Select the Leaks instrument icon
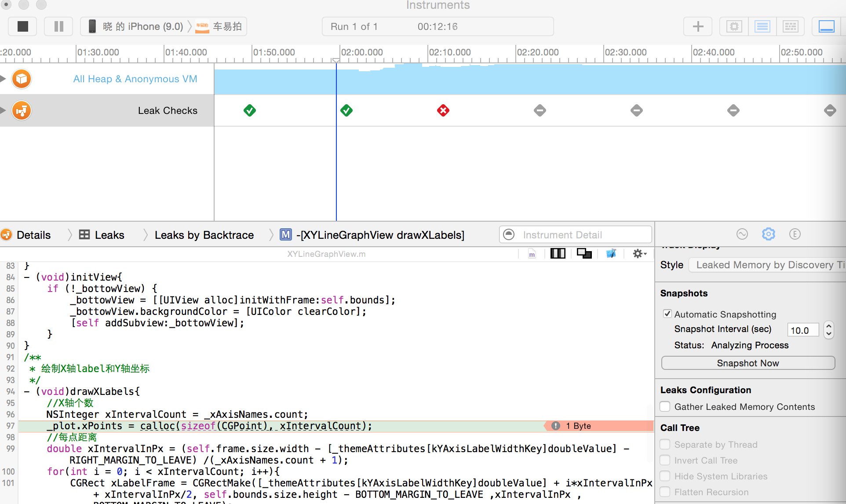Screen dimensions: 846x504 (x=22, y=110)
